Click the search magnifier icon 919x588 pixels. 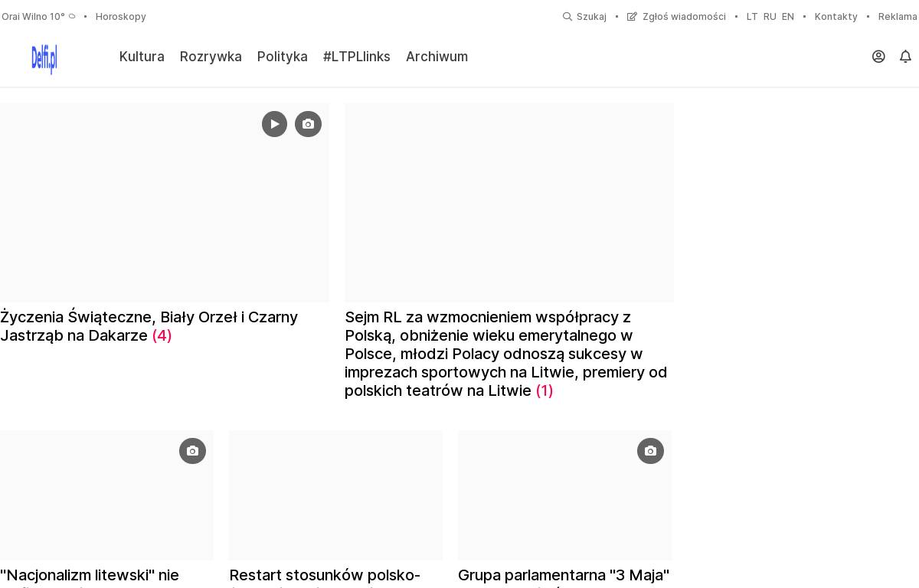point(567,17)
